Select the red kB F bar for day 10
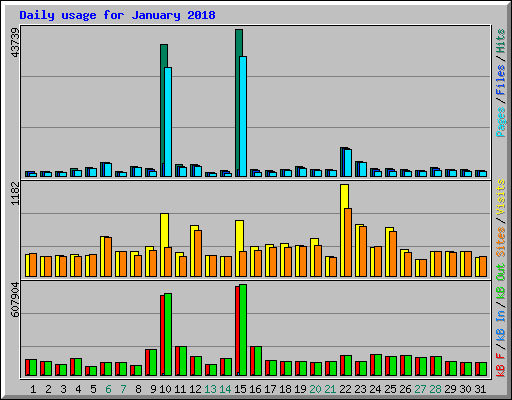Viewport: 512px width, 400px height. [162, 335]
